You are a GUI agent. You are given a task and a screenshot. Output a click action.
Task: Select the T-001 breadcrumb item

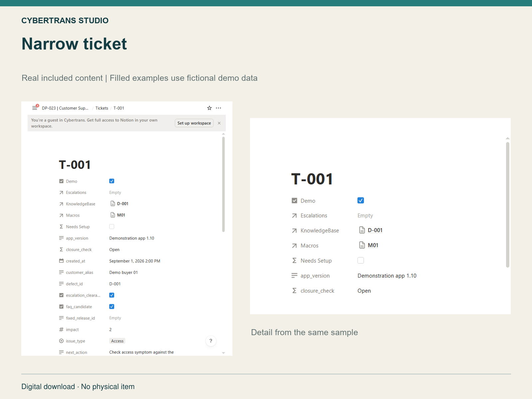click(x=119, y=108)
